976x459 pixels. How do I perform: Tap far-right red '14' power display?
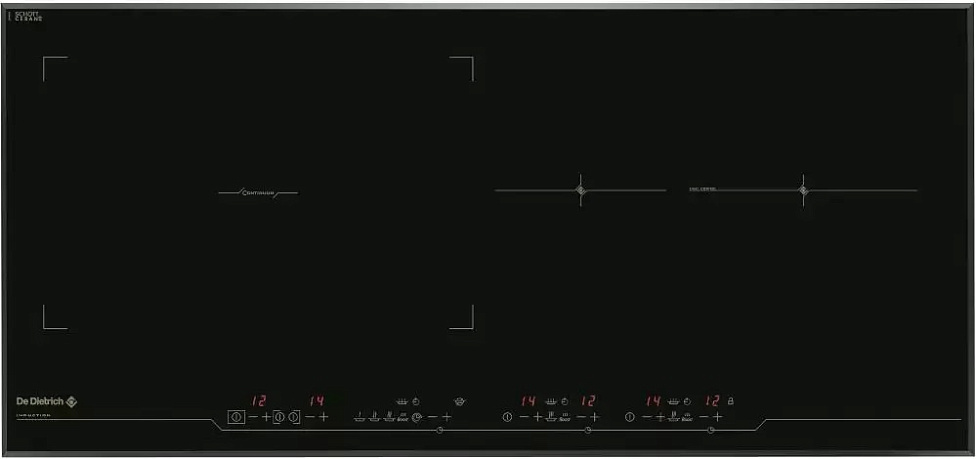(x=653, y=401)
